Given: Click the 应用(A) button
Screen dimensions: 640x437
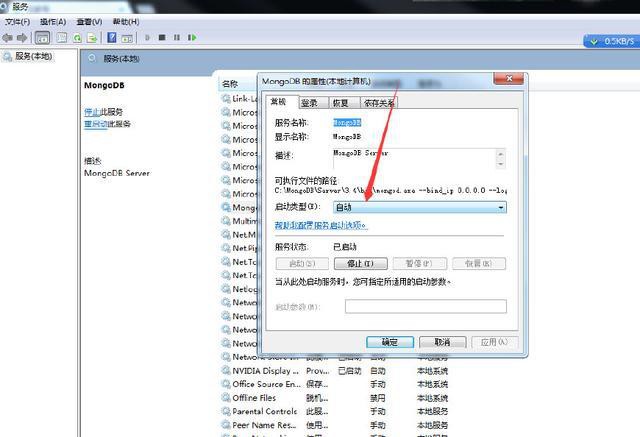Looking at the screenshot, I should (495, 342).
